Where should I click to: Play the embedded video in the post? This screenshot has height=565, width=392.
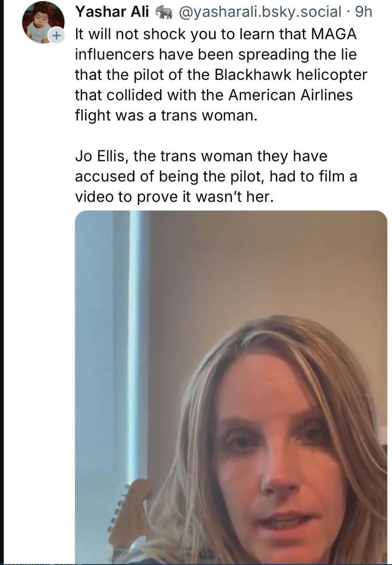231,386
